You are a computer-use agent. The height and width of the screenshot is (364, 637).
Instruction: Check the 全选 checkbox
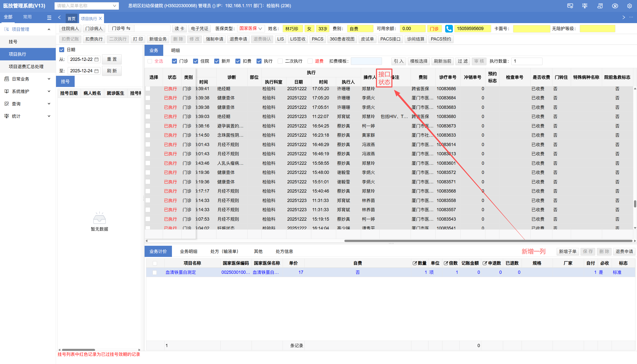point(150,61)
